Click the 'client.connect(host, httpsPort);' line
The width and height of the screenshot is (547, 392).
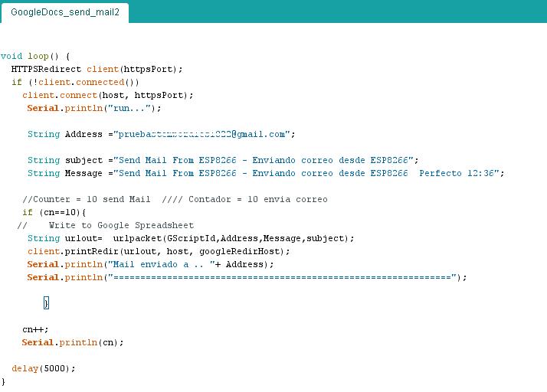coord(108,95)
